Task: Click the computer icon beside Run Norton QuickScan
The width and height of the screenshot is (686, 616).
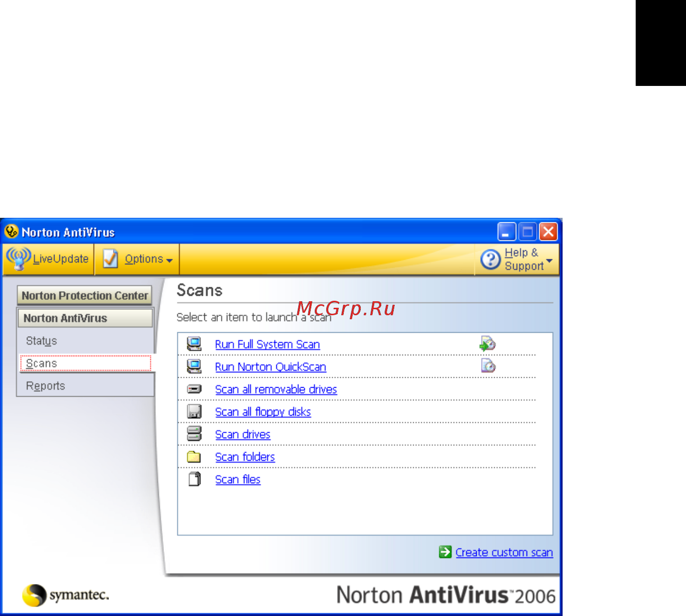Action: coord(194,366)
